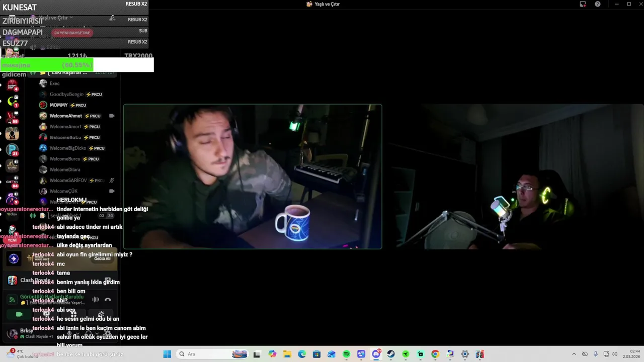This screenshot has height=362, width=644.
Task: Open Outlook from the taskbar
Action: coord(332,354)
